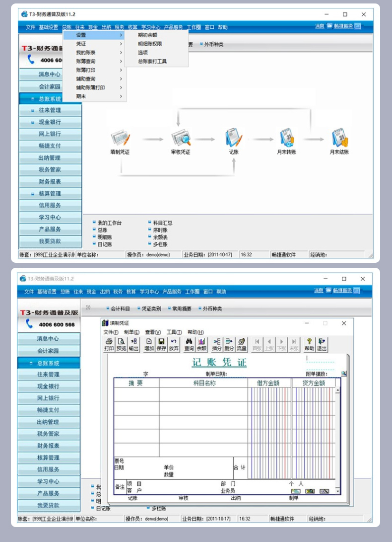Click 附单据数 input field
392x542 pixels.
click(333, 374)
